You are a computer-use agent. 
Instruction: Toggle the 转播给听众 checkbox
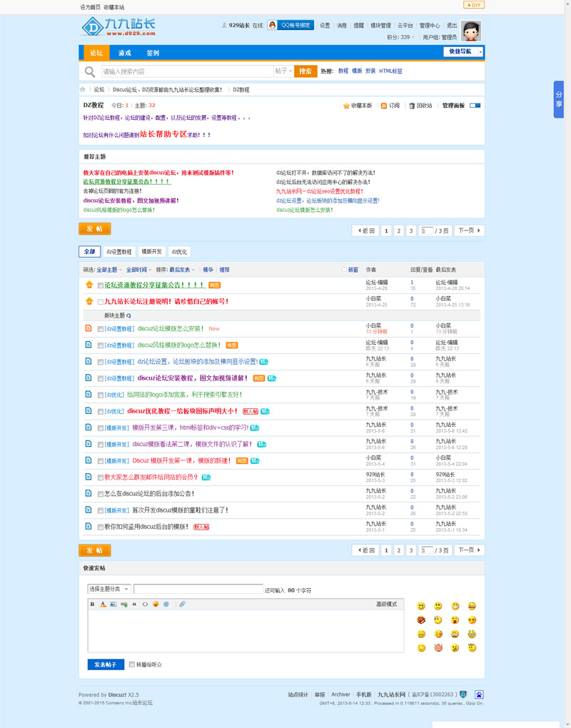132,664
